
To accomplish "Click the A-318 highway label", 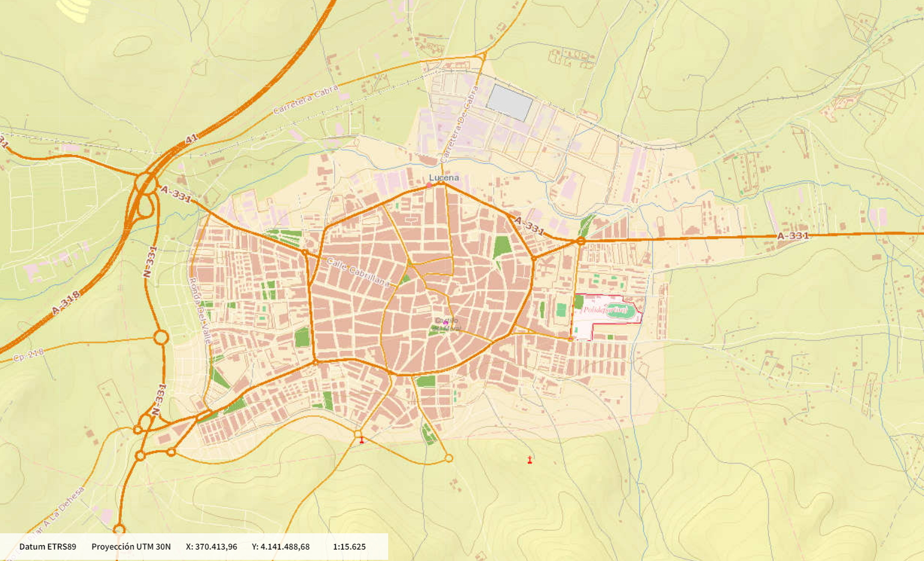I will [x=66, y=303].
